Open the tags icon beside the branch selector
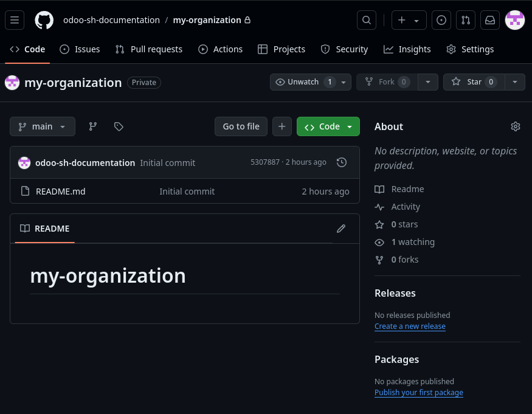 pyautogui.click(x=119, y=126)
